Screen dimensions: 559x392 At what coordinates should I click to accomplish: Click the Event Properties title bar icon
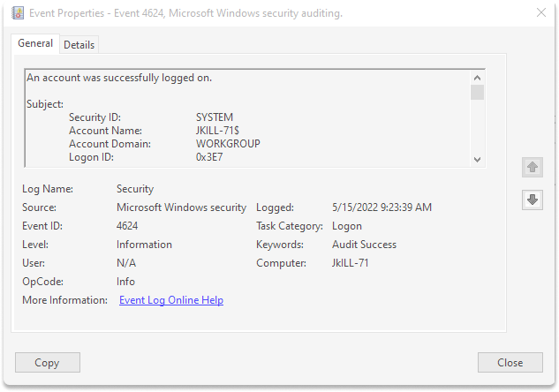tap(18, 13)
